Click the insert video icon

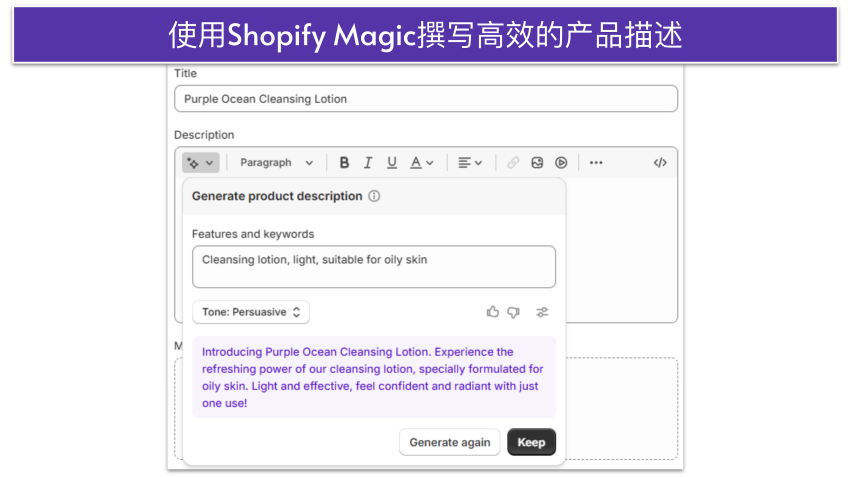pos(561,163)
